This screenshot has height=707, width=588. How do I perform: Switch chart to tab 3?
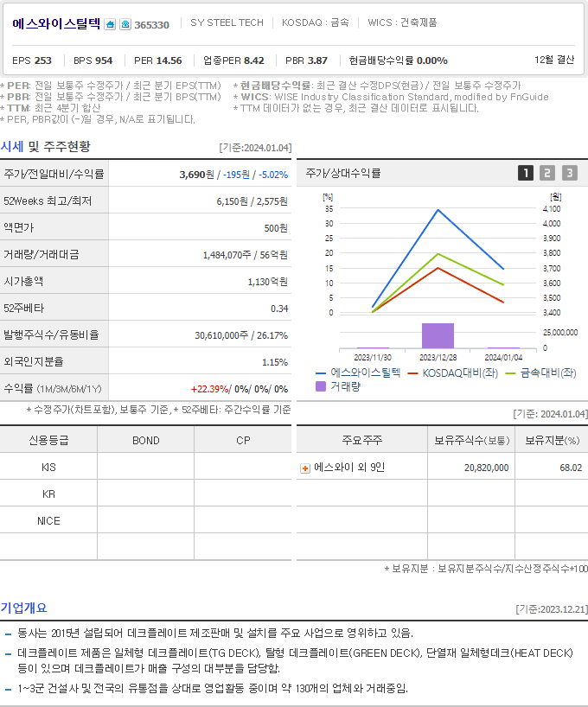pyautogui.click(x=570, y=173)
